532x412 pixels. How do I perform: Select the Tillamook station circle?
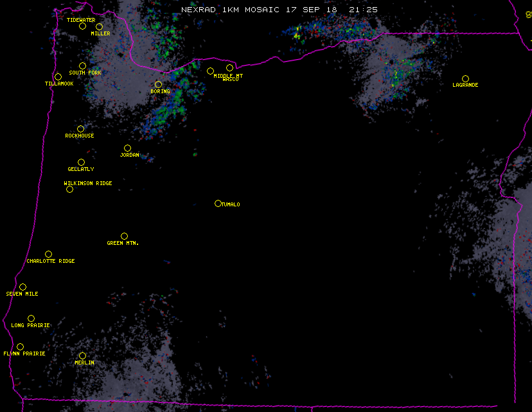pos(58,77)
